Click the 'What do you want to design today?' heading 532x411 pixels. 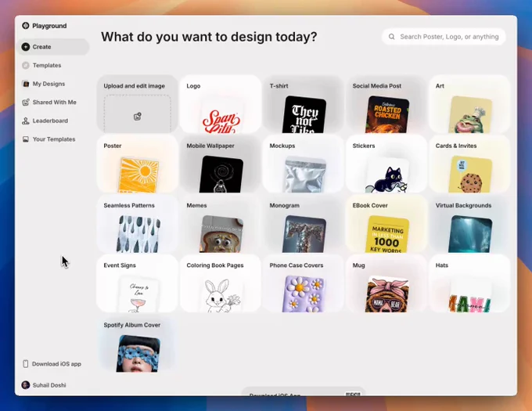pos(209,37)
